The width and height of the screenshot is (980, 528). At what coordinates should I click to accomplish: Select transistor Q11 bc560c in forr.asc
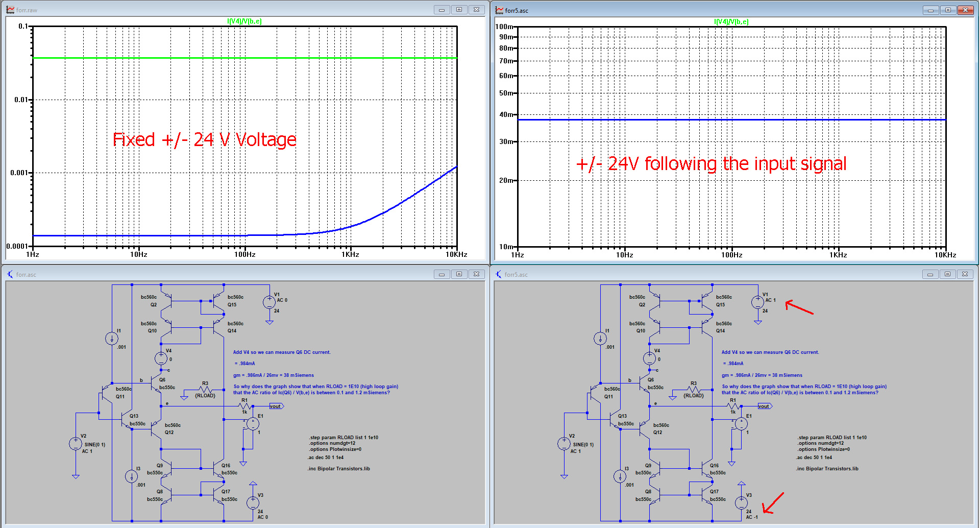[x=108, y=393]
